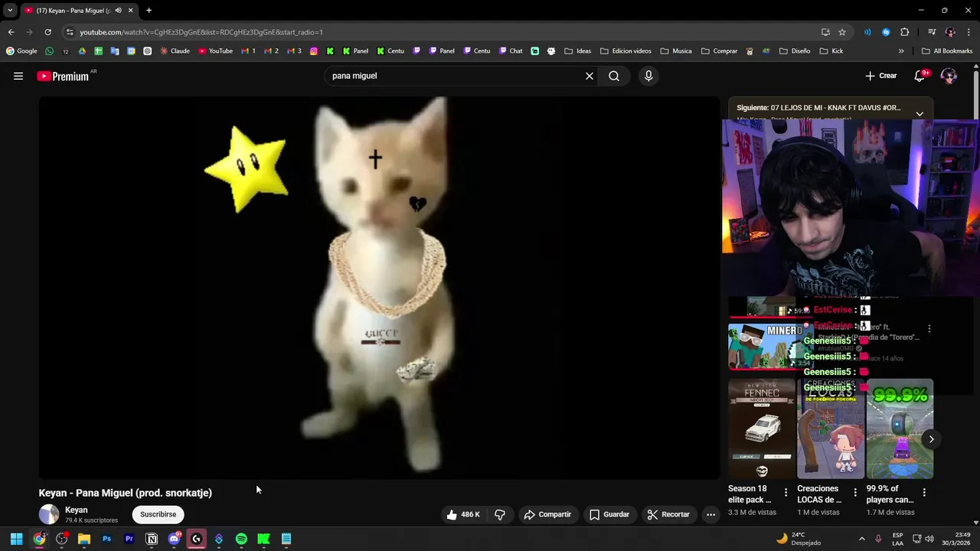Image resolution: width=980 pixels, height=551 pixels.
Task: Start voice search with the microphone icon
Action: click(648, 76)
